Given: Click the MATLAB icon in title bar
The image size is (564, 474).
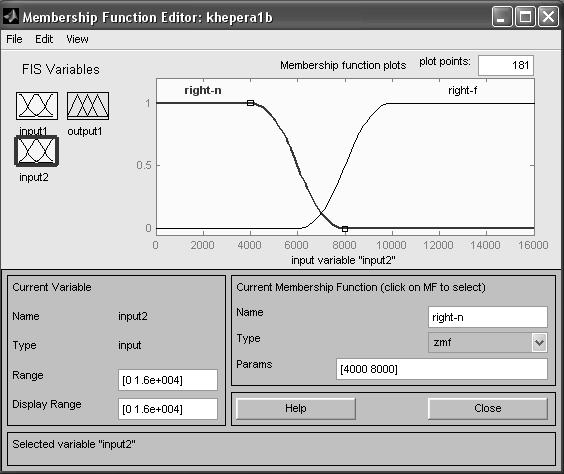Looking at the screenshot, I should [x=10, y=17].
